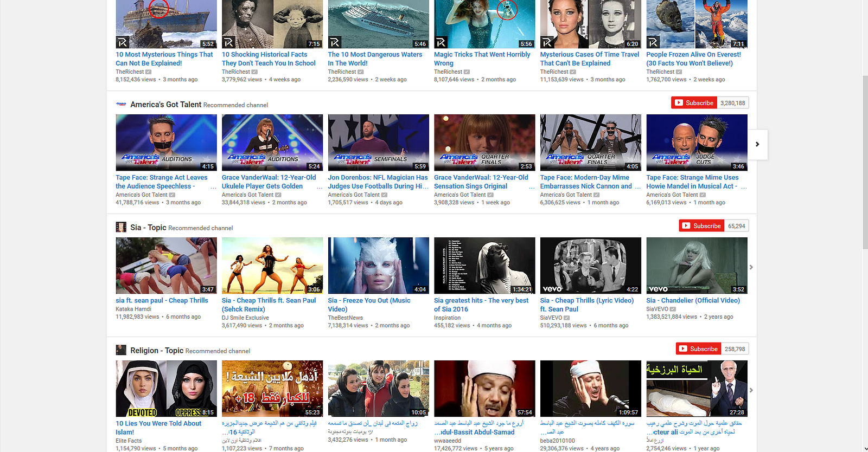Viewport: 868px width, 452px height.
Task: Open Elite Facts channel link
Action: click(129, 441)
